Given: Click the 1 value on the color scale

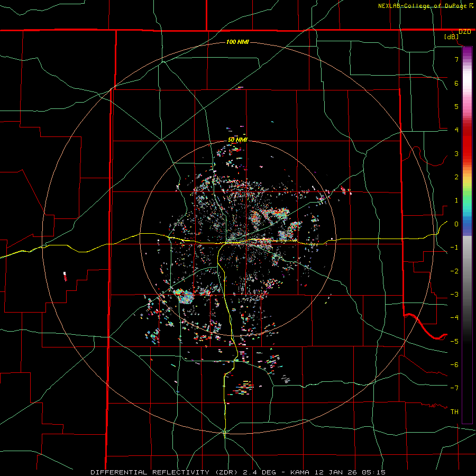Looking at the screenshot, I should [x=456, y=200].
